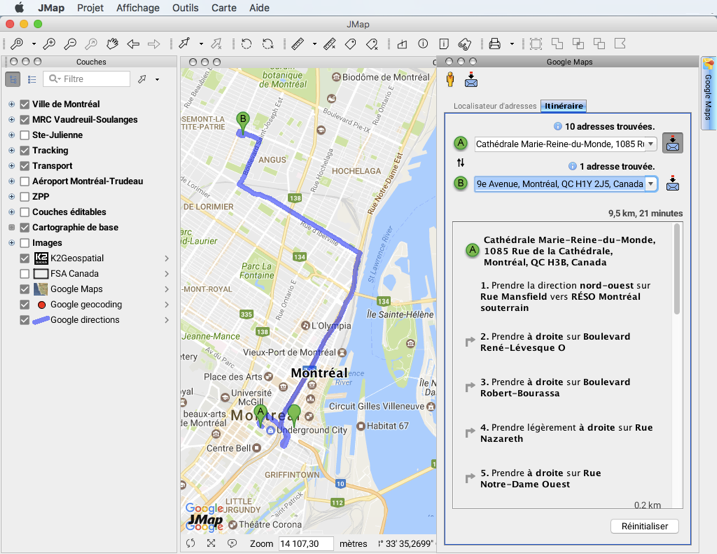Image resolution: width=717 pixels, height=554 pixels.
Task: Open print tool dropdown arrow
Action: click(x=512, y=44)
